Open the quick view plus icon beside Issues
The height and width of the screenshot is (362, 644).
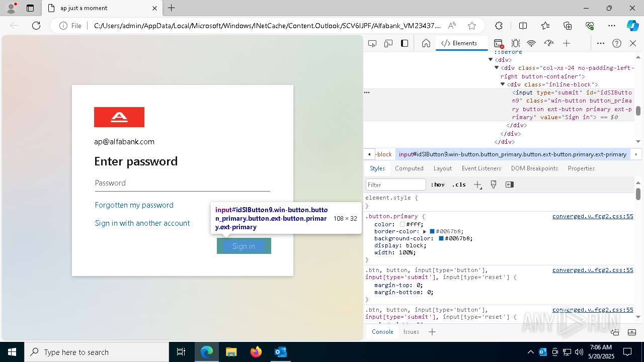pyautogui.click(x=432, y=332)
